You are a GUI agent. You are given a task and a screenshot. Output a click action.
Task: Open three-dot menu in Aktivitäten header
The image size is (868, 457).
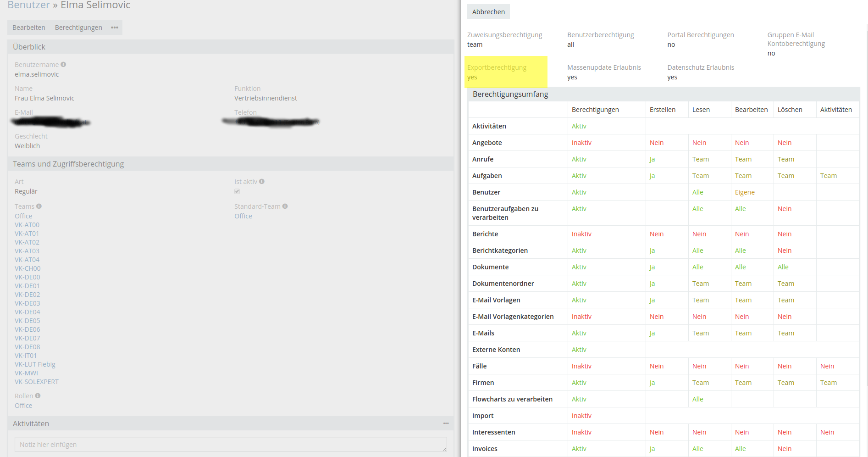[446, 424]
